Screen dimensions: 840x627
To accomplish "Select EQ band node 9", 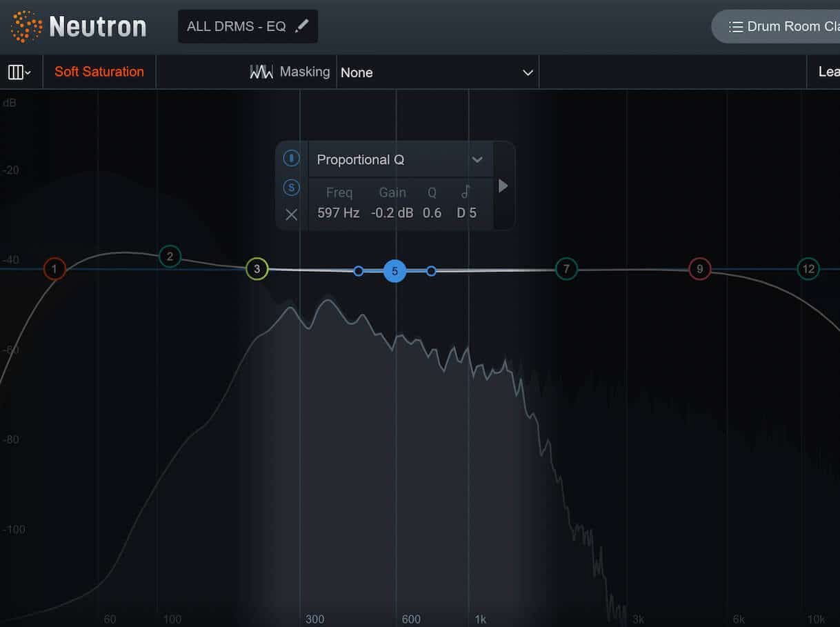I will [700, 269].
